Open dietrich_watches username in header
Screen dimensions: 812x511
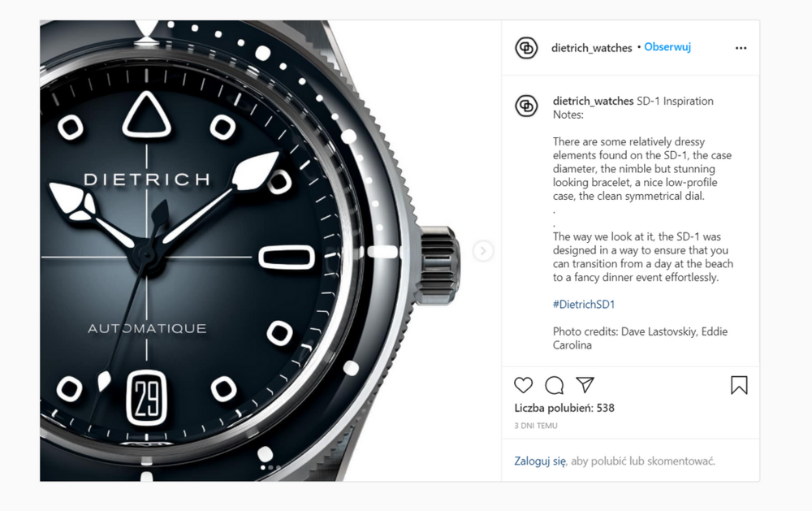pos(591,48)
